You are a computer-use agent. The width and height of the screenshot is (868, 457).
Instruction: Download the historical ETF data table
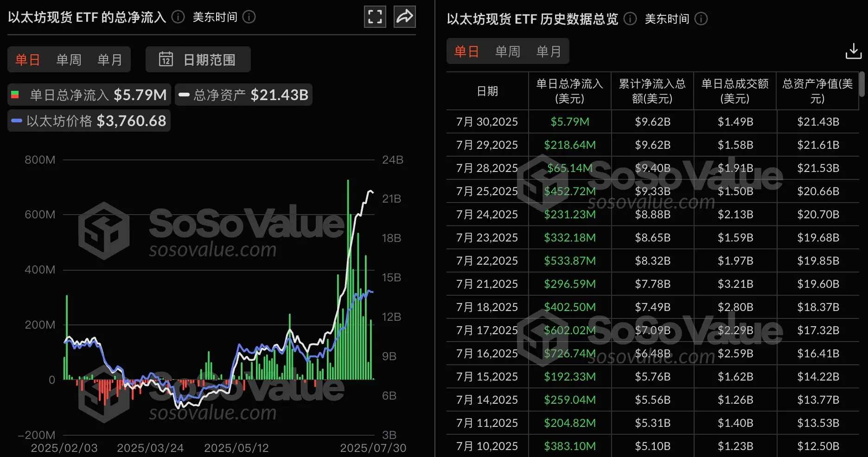853,51
